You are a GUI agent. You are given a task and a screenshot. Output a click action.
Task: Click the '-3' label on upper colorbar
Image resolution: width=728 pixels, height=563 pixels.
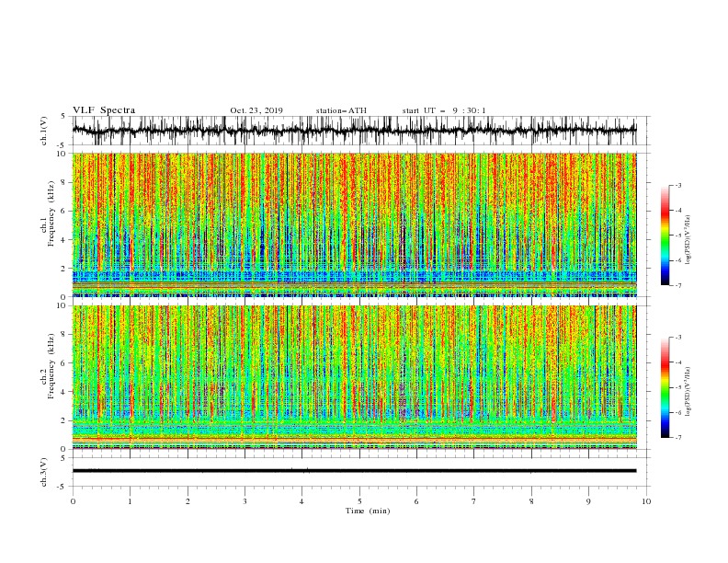pos(677,185)
